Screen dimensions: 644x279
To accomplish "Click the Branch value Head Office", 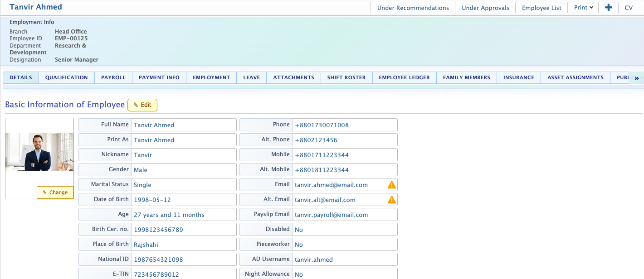I will (71, 32).
